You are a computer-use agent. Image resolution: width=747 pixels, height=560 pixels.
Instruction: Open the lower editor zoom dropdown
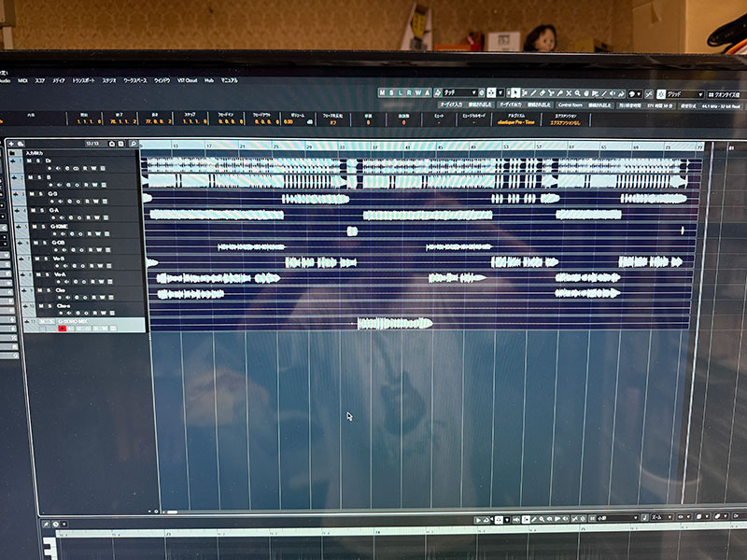[x=662, y=517]
